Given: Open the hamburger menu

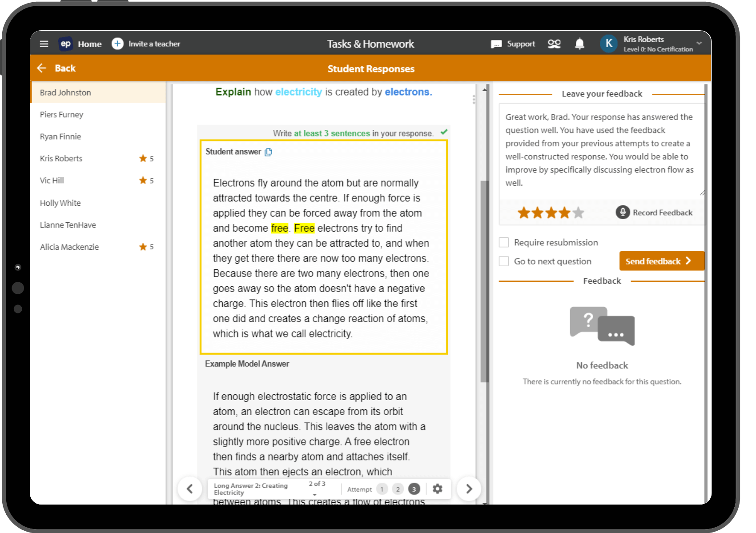Looking at the screenshot, I should coord(44,44).
